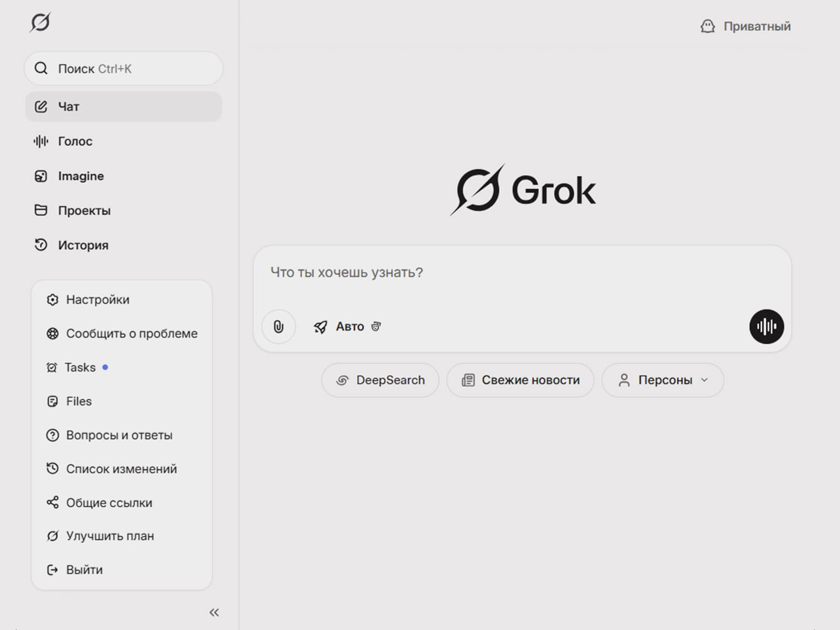This screenshot has height=630, width=840.
Task: Collapse the sidebar with the double chevron
Action: pyautogui.click(x=214, y=612)
